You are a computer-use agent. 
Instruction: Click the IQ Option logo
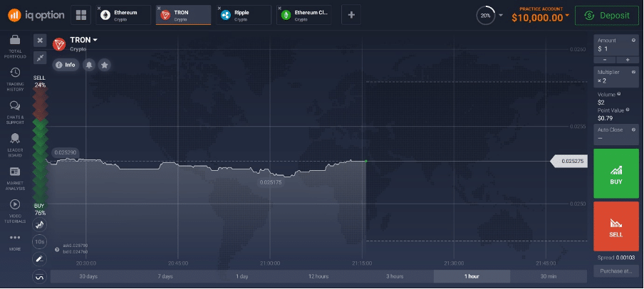pos(36,15)
